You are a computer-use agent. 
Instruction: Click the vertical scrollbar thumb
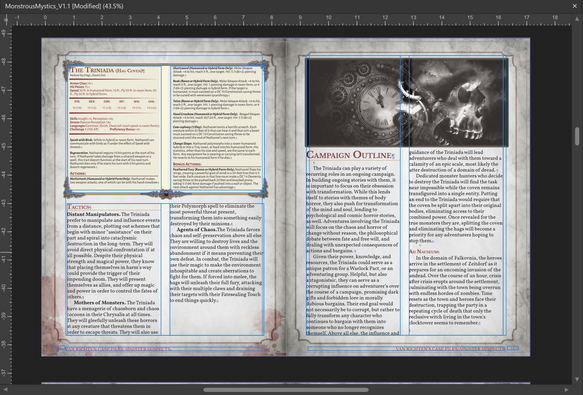click(577, 136)
